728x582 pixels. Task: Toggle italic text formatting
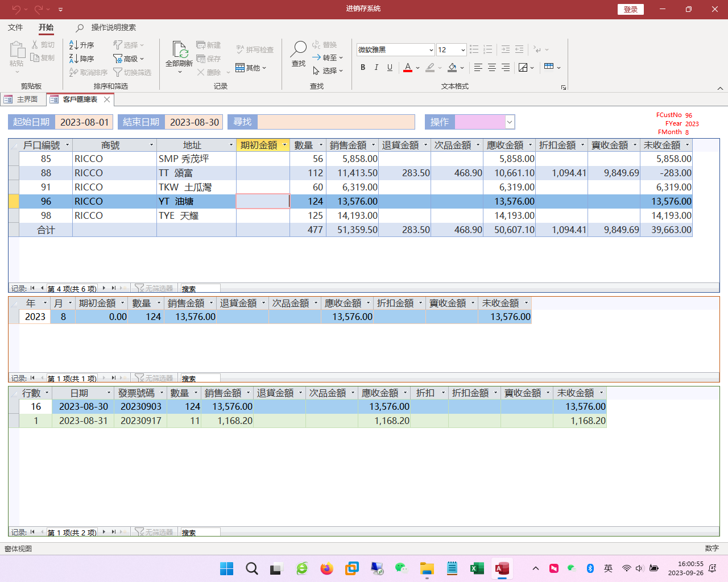(x=376, y=68)
